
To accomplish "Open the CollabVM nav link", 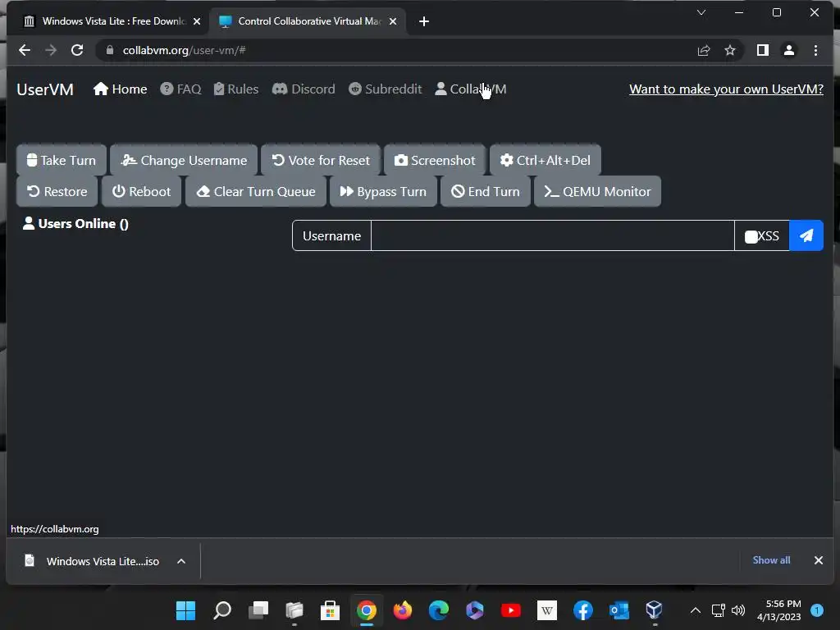I will click(x=470, y=89).
